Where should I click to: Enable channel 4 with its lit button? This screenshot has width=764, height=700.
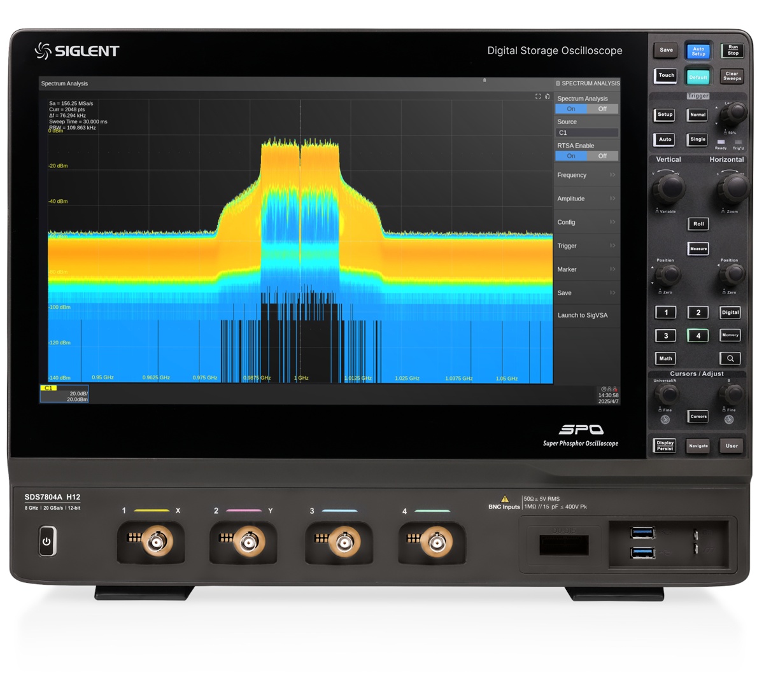(x=698, y=335)
